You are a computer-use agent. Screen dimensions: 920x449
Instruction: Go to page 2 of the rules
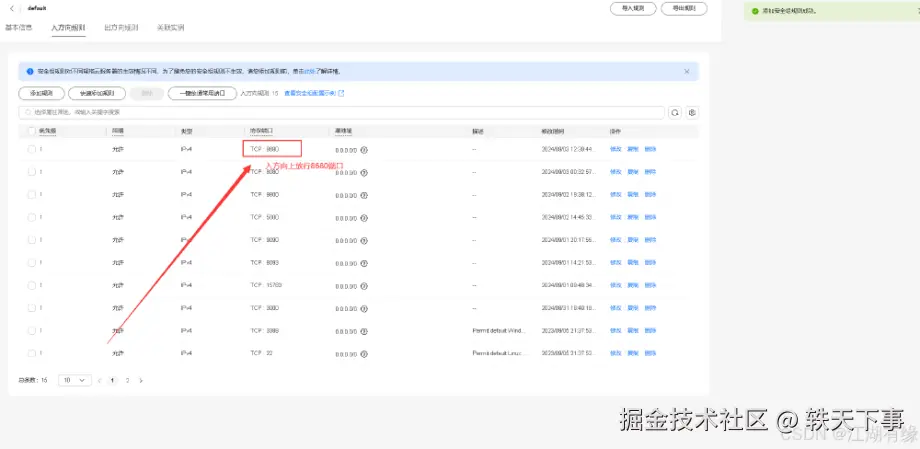point(127,380)
